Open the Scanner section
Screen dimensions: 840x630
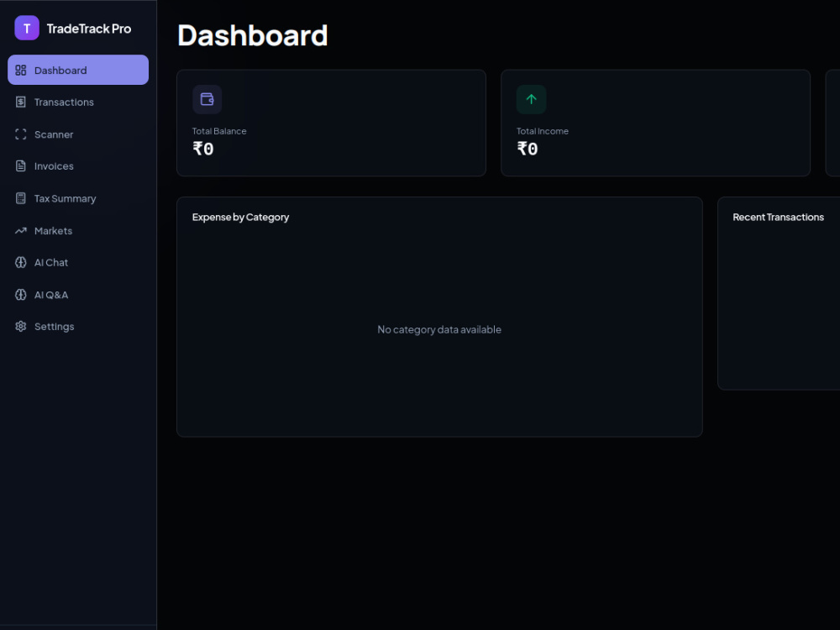(x=78, y=134)
